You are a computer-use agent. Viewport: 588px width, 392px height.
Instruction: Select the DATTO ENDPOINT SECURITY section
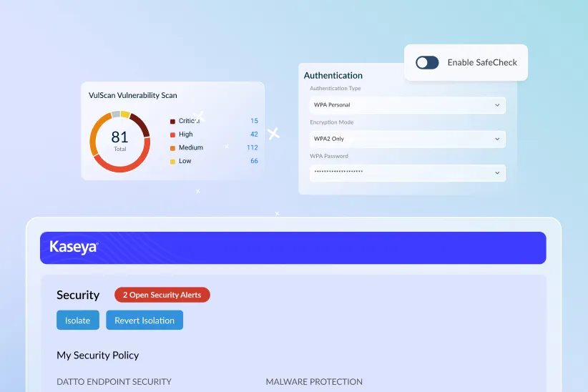coord(114,382)
